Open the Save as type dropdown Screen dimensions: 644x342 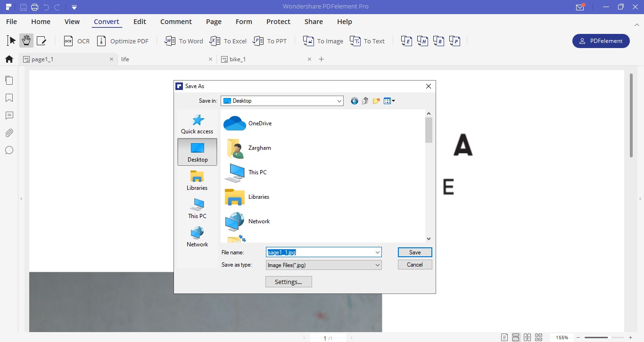(x=324, y=265)
